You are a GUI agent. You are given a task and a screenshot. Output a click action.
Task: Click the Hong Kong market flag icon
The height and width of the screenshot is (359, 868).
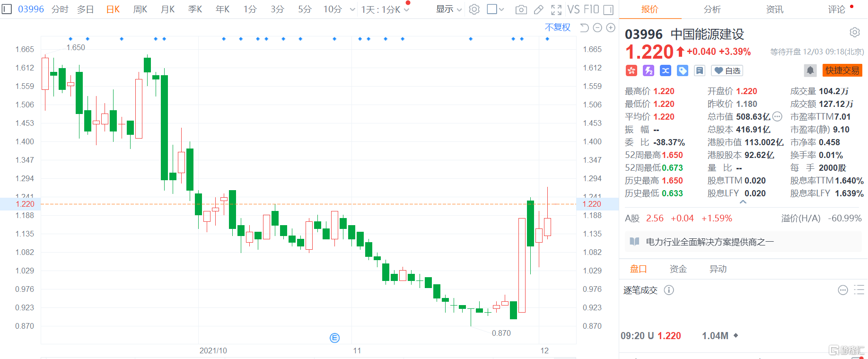pyautogui.click(x=631, y=70)
